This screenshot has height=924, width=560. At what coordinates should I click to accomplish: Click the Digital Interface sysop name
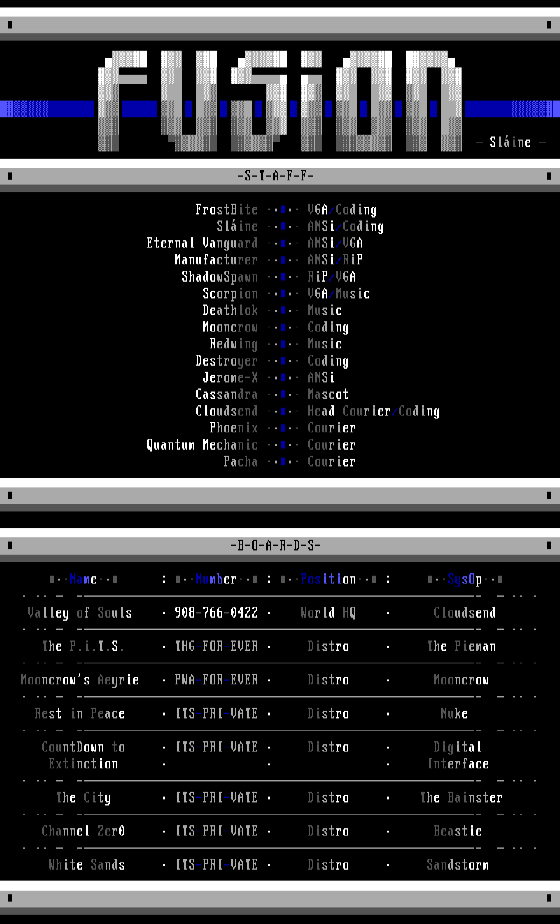point(458,755)
